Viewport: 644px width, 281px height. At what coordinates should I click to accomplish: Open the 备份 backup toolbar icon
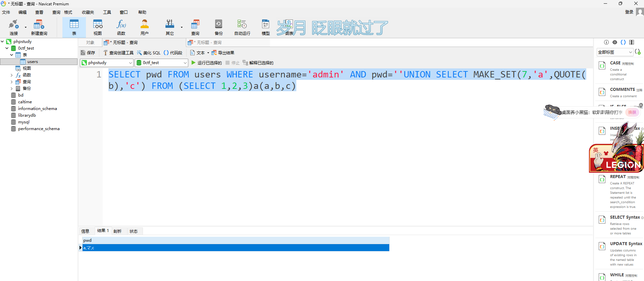[218, 27]
